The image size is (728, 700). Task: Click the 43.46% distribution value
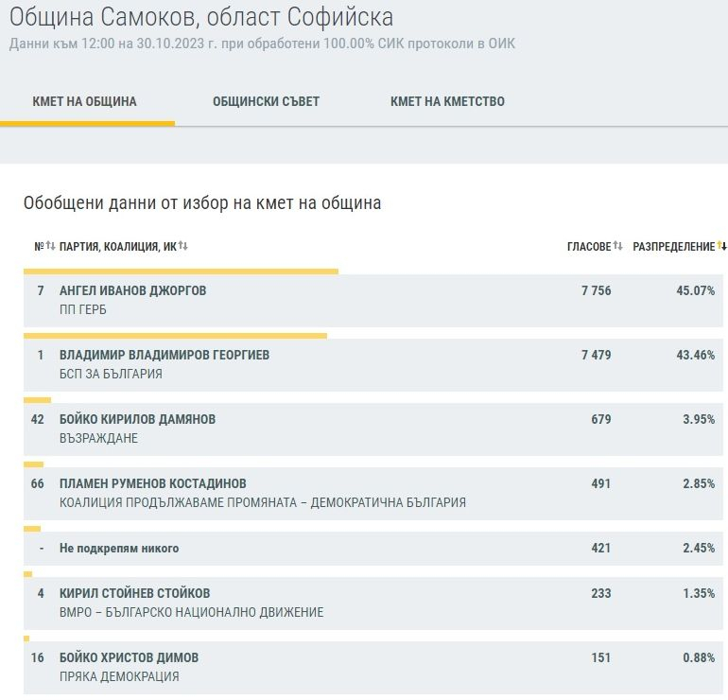click(x=696, y=356)
